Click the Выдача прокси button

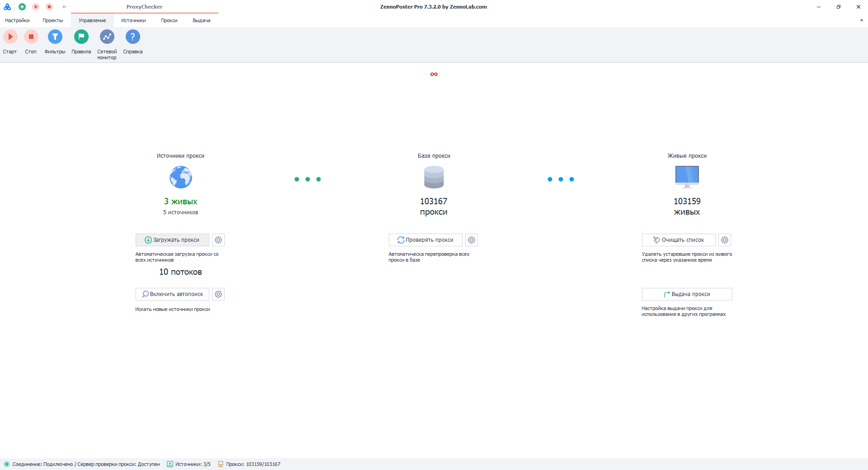[687, 294]
